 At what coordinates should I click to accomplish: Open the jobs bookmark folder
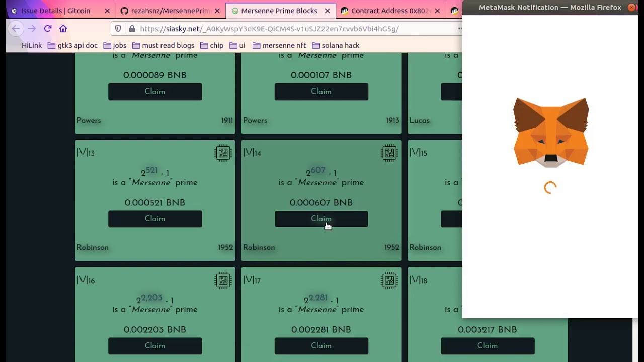(x=115, y=45)
